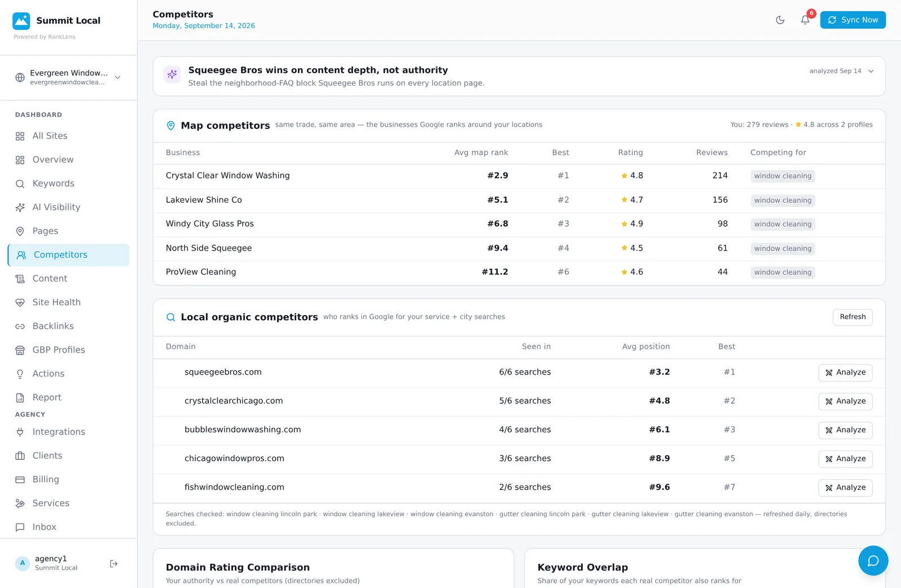This screenshot has width=901, height=588.
Task: Click the logout icon beside agency1
Action: 114,564
